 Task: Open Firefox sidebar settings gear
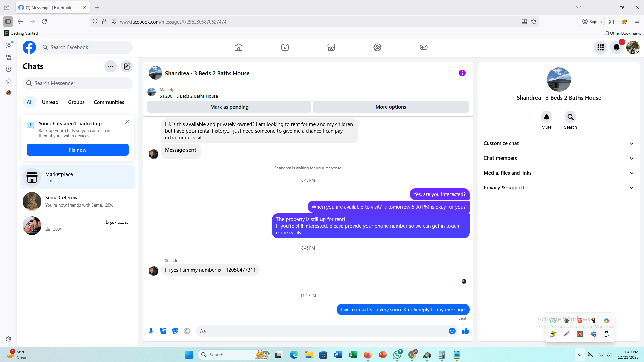pyautogui.click(x=9, y=339)
